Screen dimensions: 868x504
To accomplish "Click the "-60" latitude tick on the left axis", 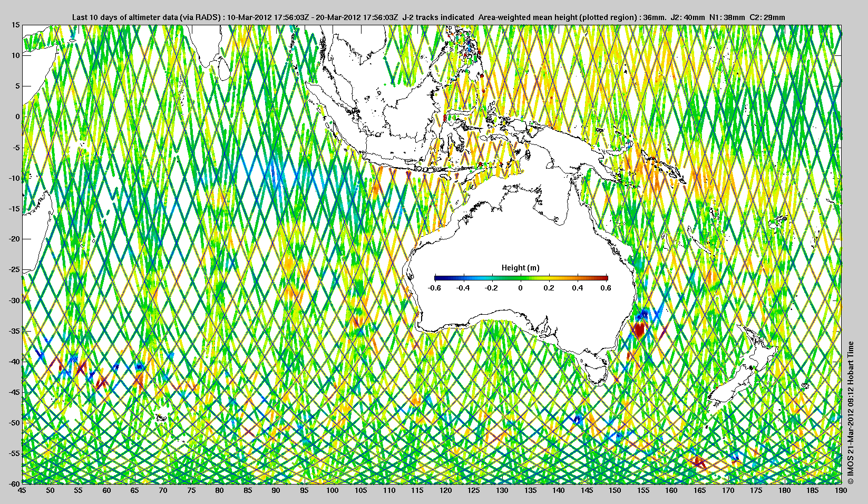I will point(14,484).
